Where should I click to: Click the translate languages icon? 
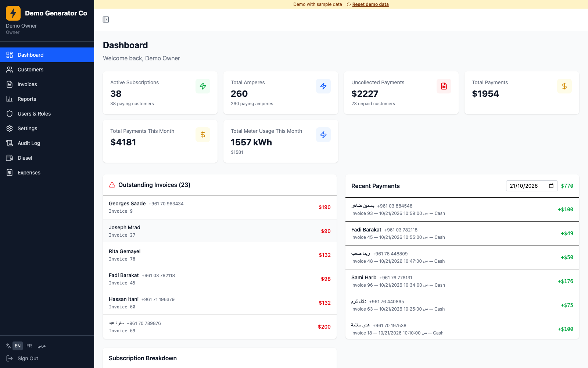coord(8,346)
